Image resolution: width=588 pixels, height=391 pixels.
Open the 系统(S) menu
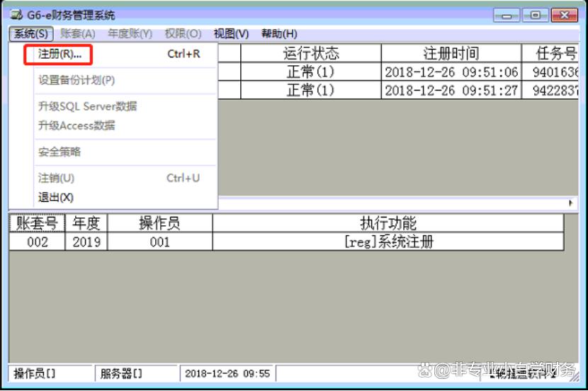coord(31,34)
